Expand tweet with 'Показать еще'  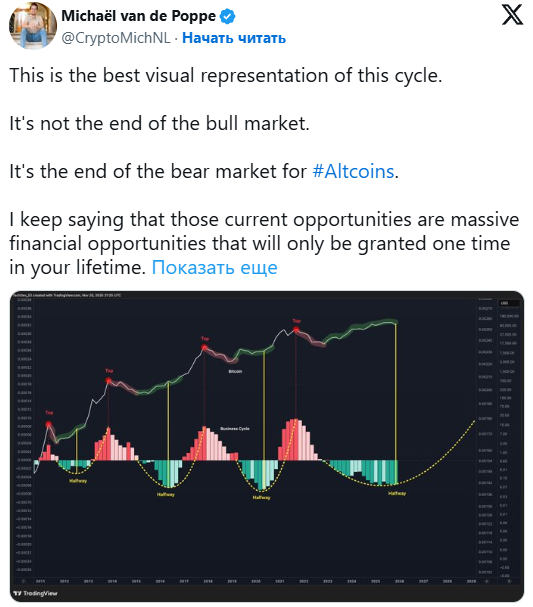[214, 267]
